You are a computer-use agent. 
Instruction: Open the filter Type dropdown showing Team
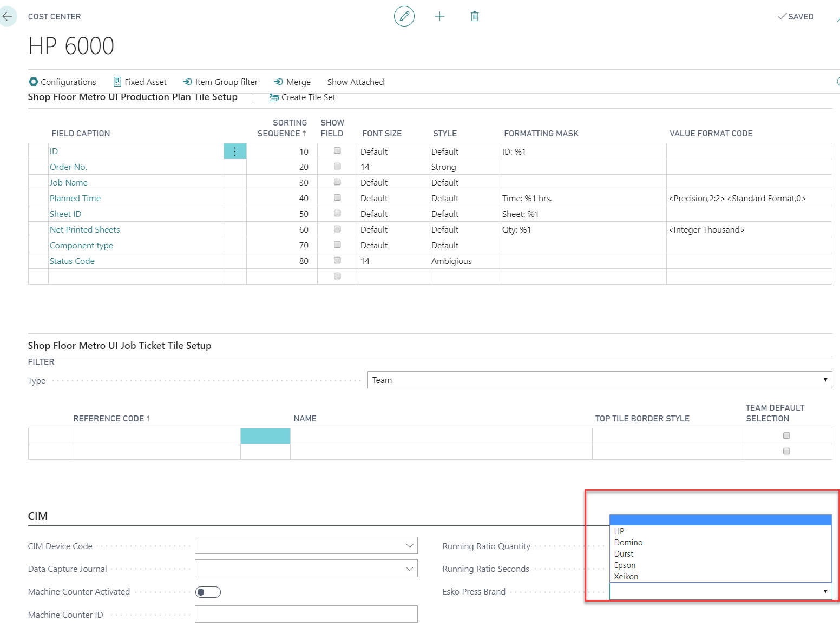(599, 380)
